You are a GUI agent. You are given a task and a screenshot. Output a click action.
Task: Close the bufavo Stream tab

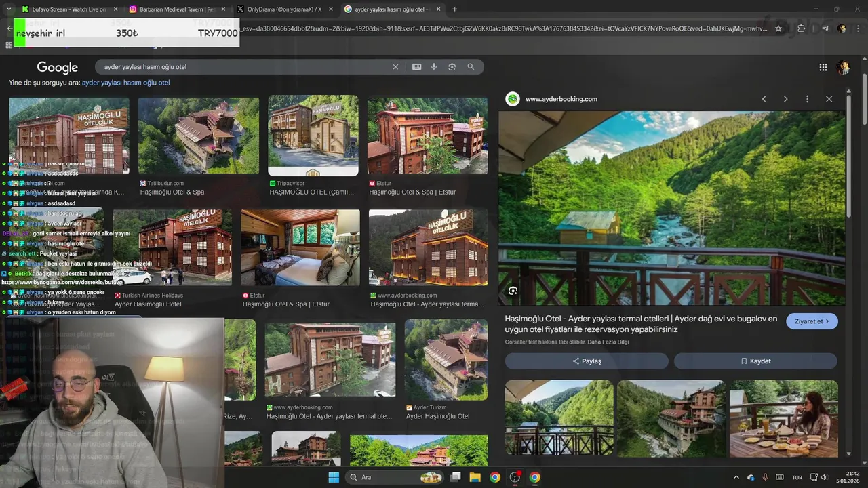click(x=115, y=9)
